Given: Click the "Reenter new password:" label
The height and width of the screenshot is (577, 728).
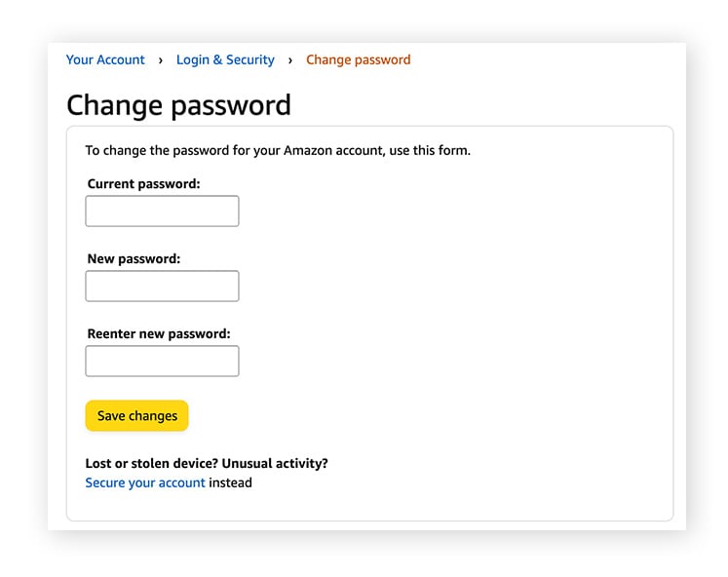Looking at the screenshot, I should click(x=159, y=333).
